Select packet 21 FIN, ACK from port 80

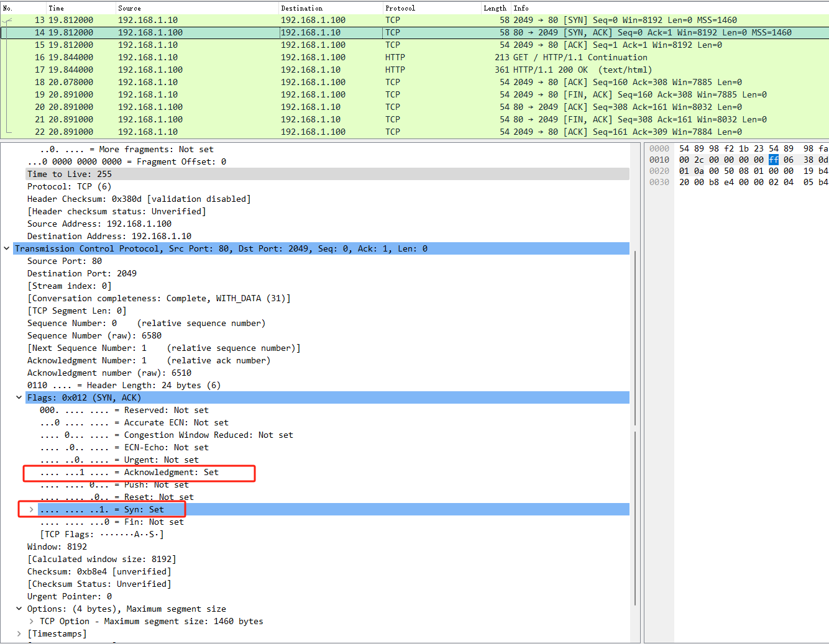point(414,119)
